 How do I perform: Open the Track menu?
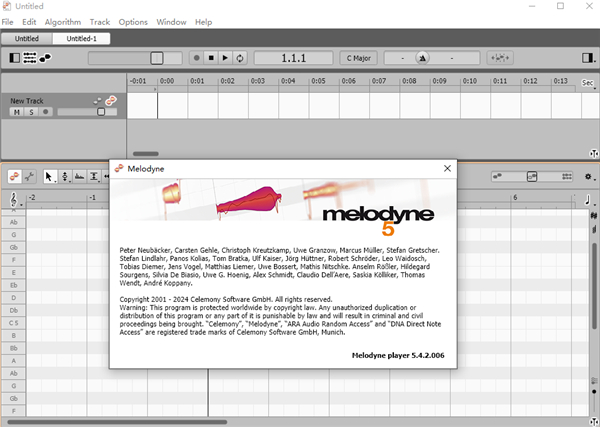pyautogui.click(x=100, y=21)
